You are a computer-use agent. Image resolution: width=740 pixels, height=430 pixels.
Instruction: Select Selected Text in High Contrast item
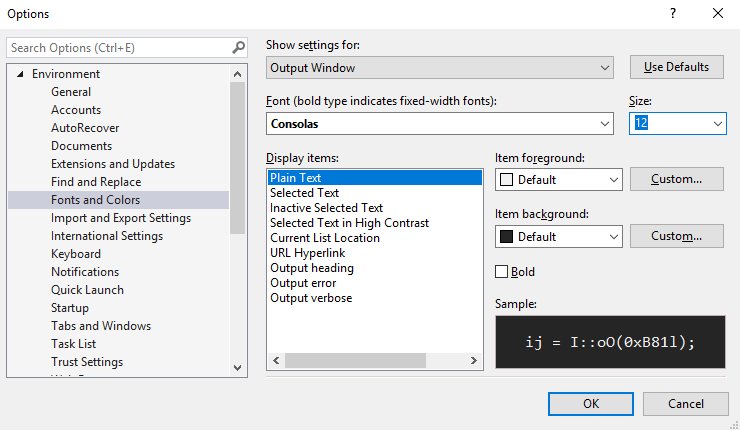click(x=349, y=223)
